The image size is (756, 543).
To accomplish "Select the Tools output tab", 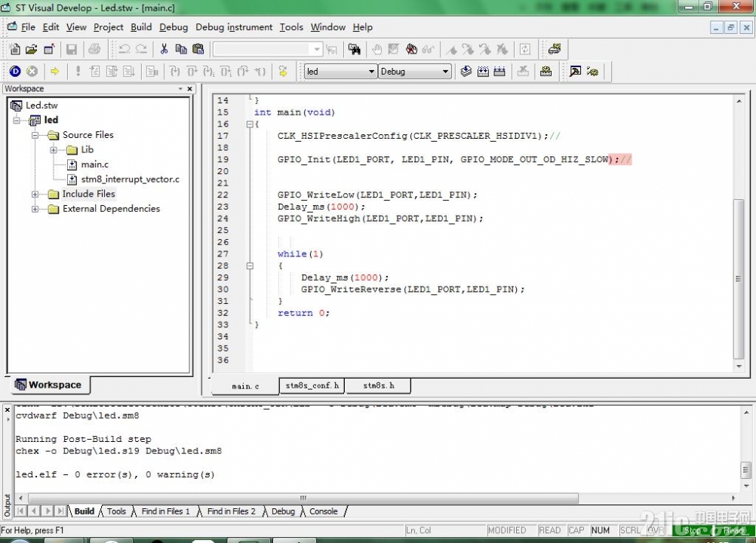I will point(116,511).
